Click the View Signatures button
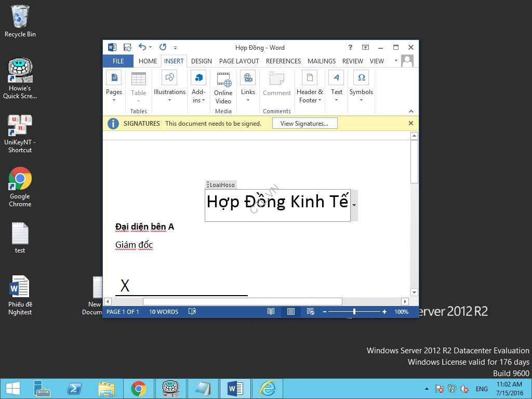 pyautogui.click(x=304, y=123)
